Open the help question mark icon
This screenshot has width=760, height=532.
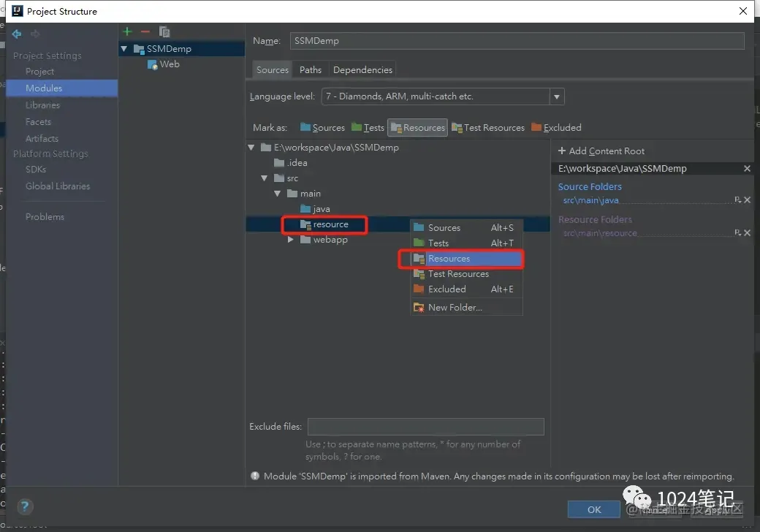25,507
